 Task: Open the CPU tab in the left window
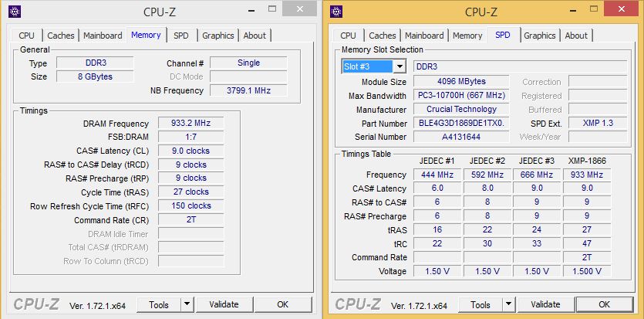26,36
